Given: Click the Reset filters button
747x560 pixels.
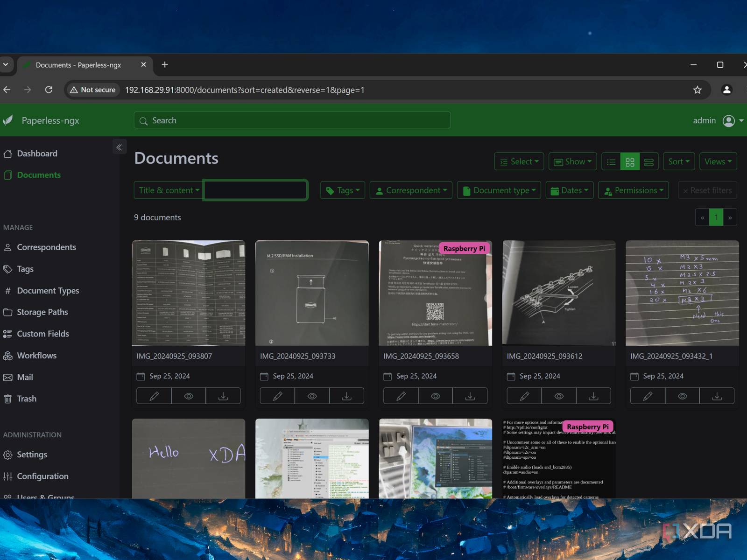Looking at the screenshot, I should click(707, 190).
